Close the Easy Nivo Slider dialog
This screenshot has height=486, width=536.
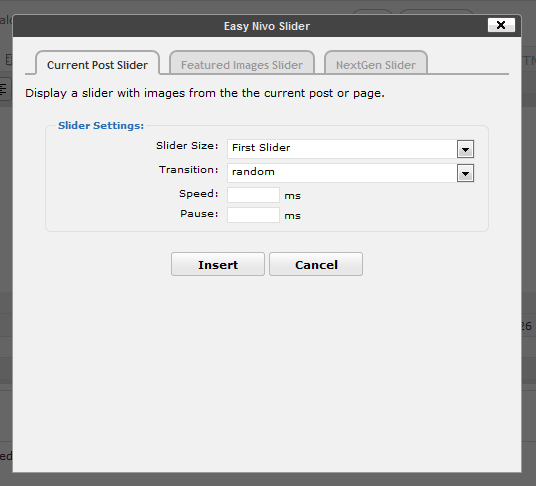click(x=501, y=25)
